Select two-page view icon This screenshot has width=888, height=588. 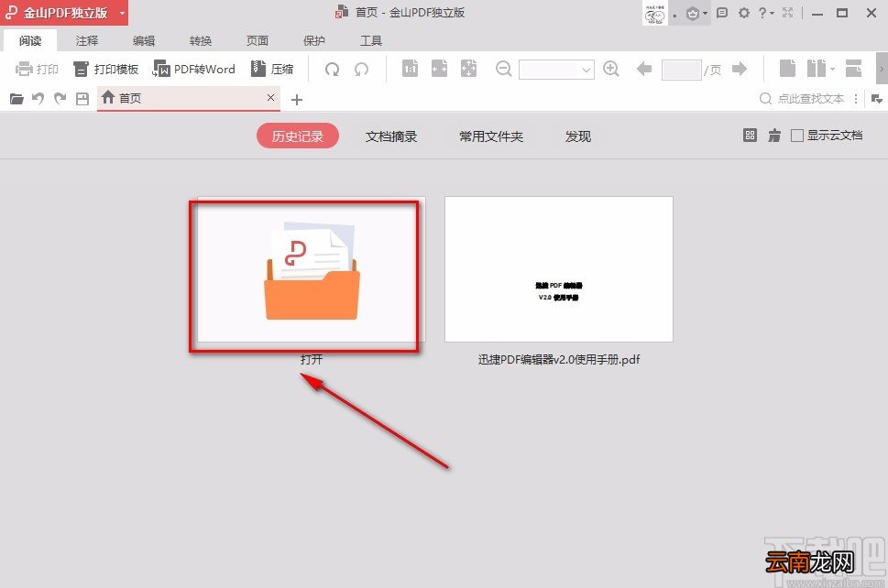coord(817,69)
